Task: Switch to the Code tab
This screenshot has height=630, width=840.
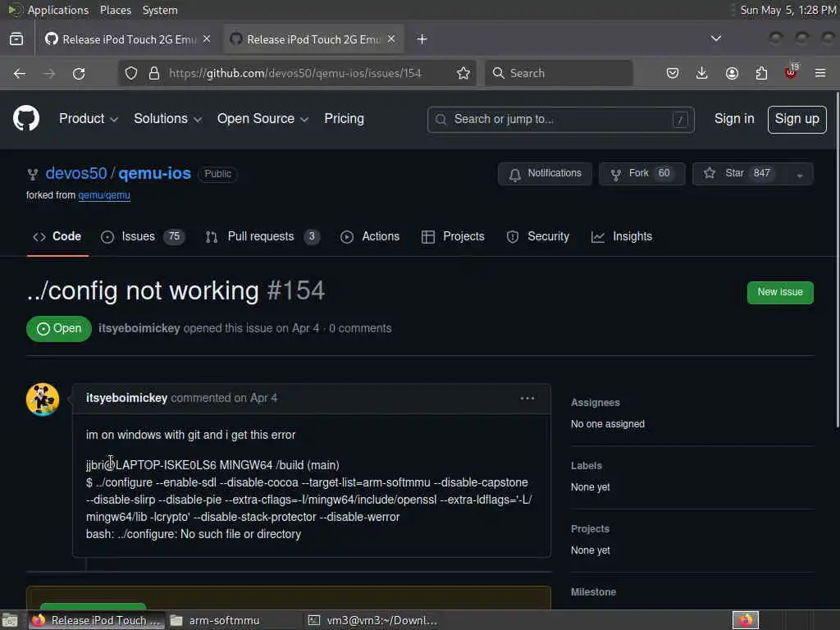Action: coord(57,237)
